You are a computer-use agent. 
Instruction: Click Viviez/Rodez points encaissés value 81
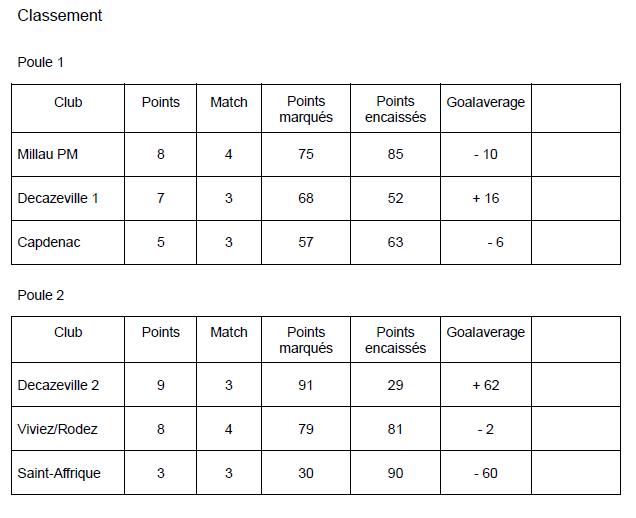395,429
